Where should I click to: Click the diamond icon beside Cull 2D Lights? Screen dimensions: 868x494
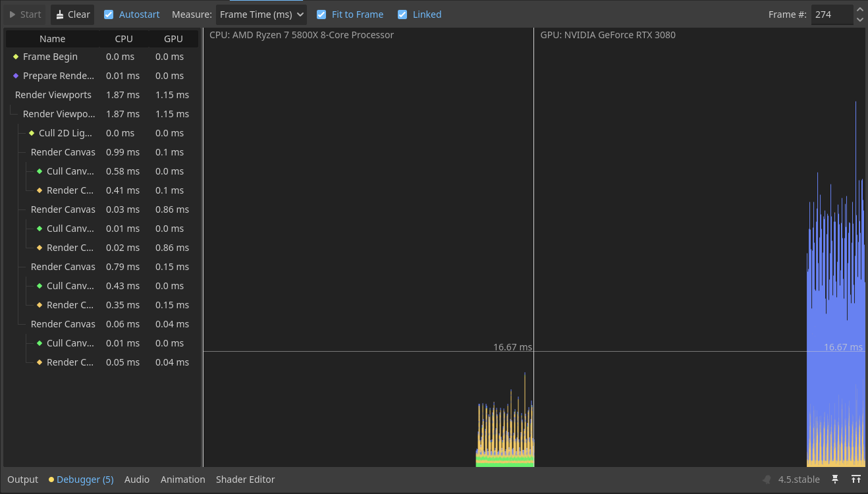pos(32,133)
